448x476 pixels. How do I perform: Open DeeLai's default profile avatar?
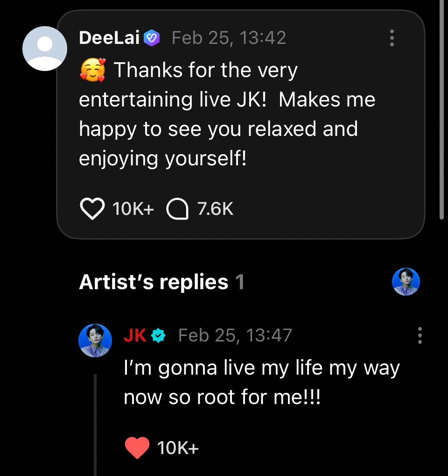pyautogui.click(x=45, y=49)
